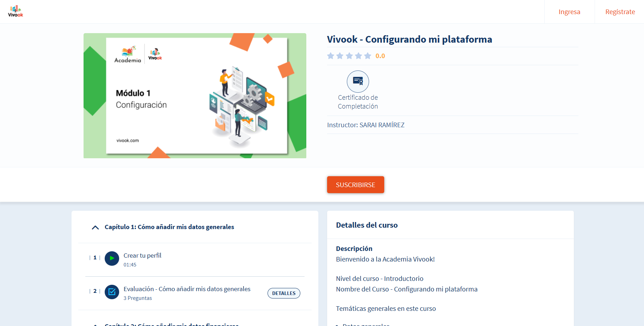644x326 pixels.
Task: Click the Evaluación quiz checkbox icon
Action: point(112,292)
